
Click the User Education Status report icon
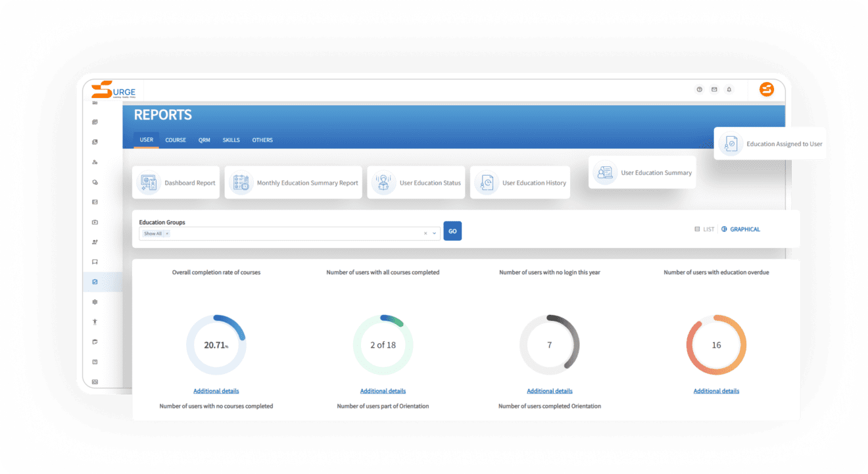pos(384,182)
